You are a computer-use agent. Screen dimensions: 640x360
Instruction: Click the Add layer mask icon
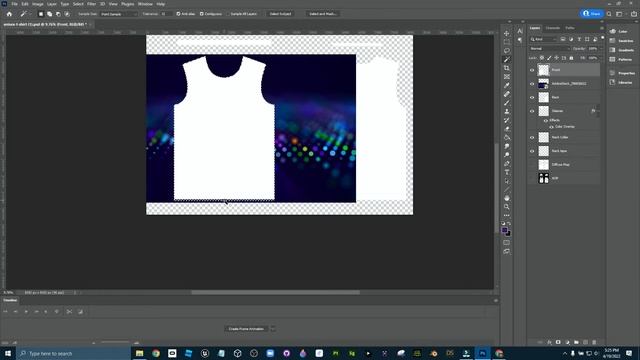(x=558, y=342)
